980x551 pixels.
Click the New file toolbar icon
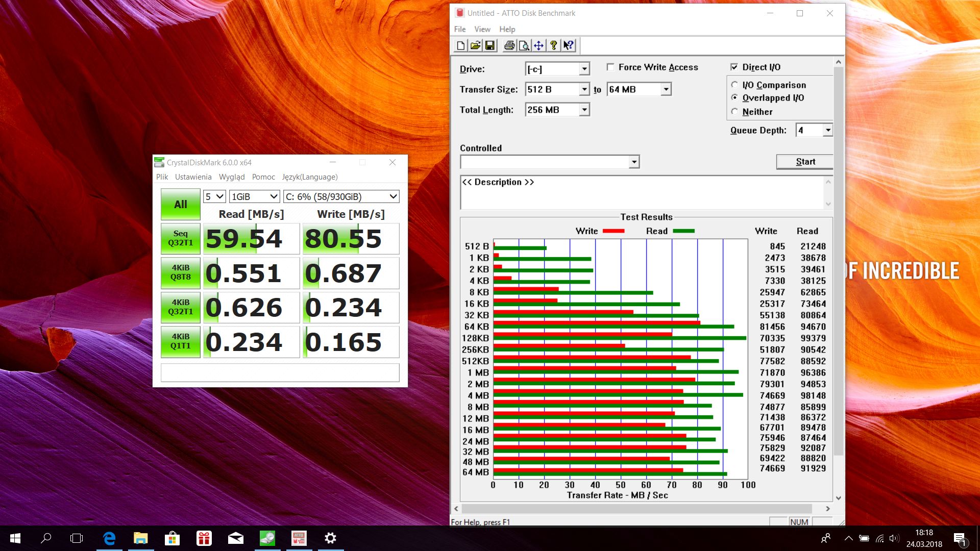(x=460, y=46)
